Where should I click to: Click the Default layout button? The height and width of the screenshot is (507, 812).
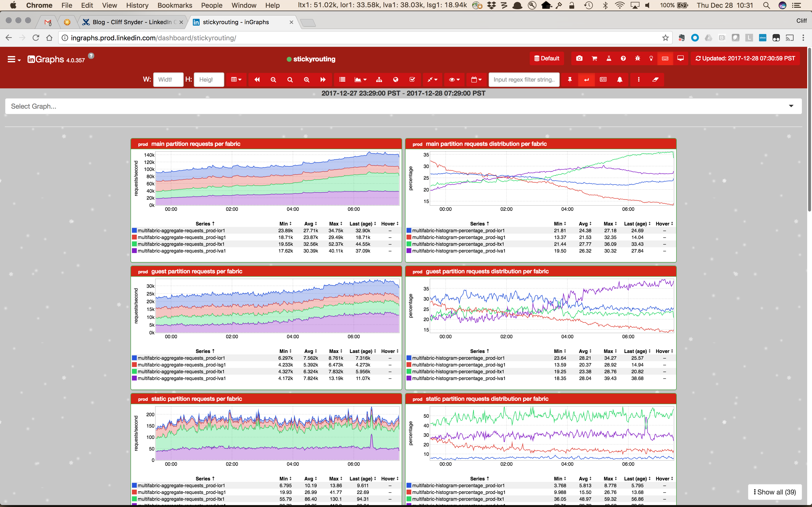click(547, 58)
